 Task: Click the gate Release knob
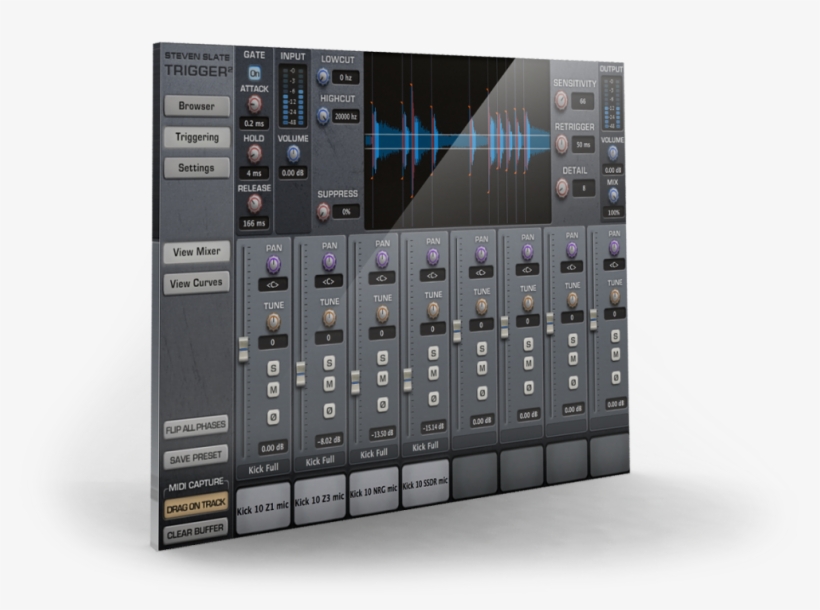(254, 204)
